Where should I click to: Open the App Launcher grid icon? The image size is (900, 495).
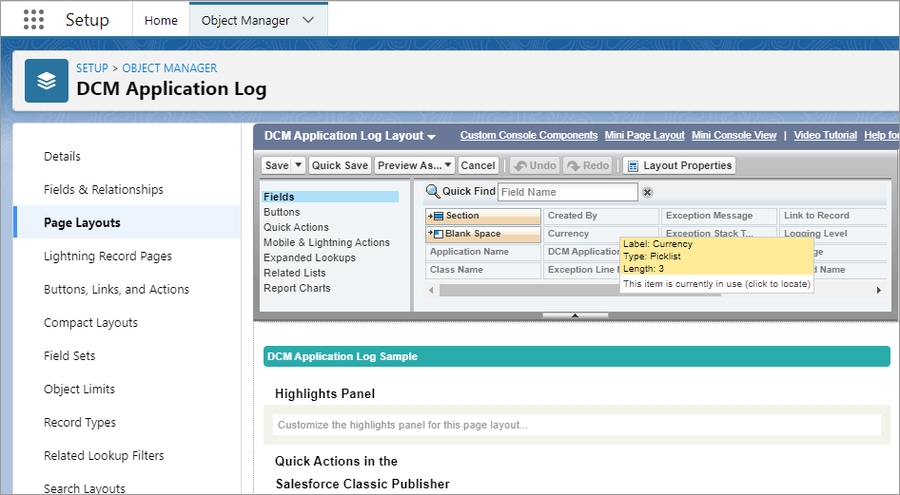tap(33, 20)
